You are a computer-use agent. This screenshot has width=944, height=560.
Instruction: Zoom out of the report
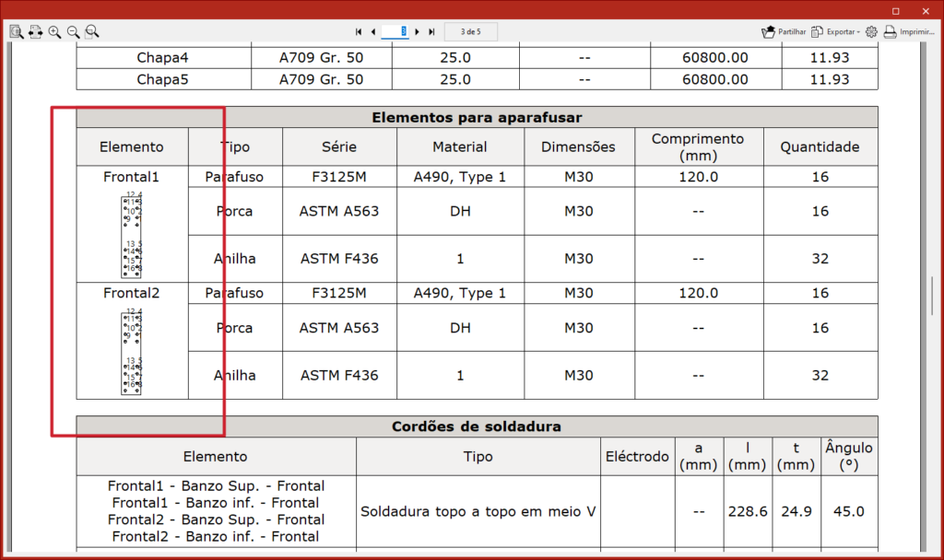[74, 32]
